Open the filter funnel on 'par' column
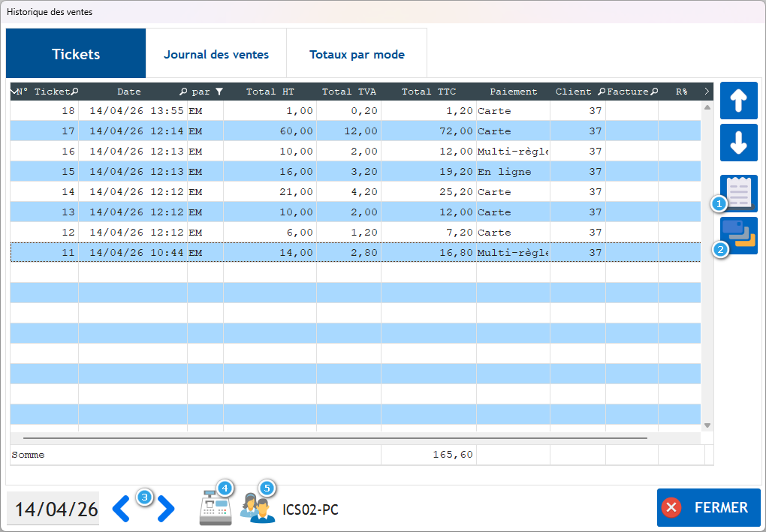 219,92
